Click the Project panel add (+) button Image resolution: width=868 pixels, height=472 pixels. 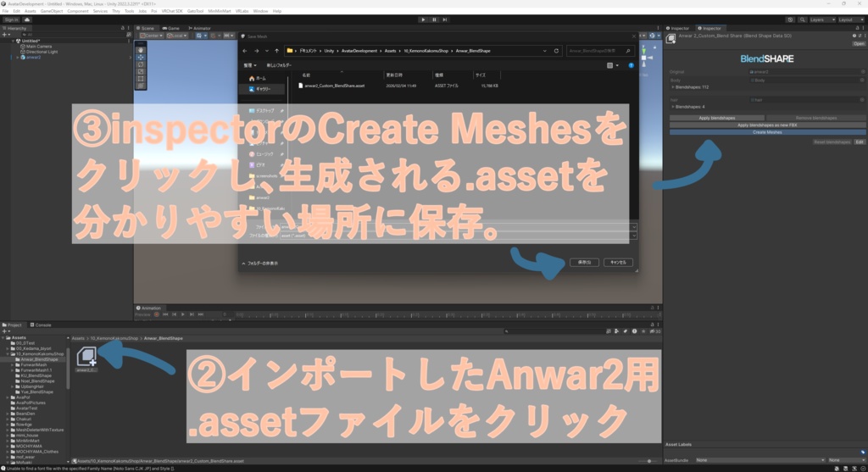coord(5,330)
